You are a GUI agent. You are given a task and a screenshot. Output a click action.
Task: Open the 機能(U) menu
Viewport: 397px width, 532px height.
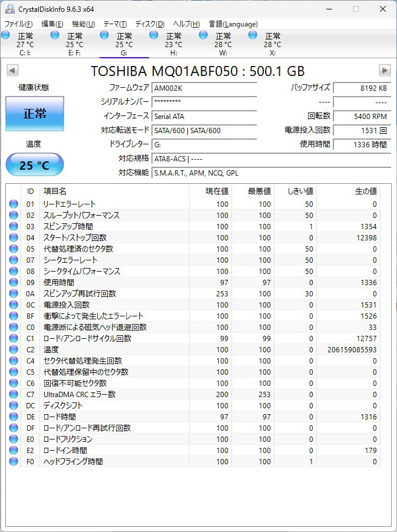[84, 24]
